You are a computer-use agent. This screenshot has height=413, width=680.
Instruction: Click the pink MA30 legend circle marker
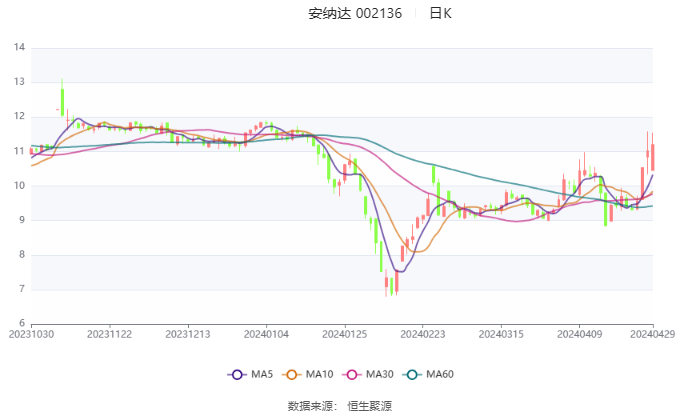coord(353,374)
